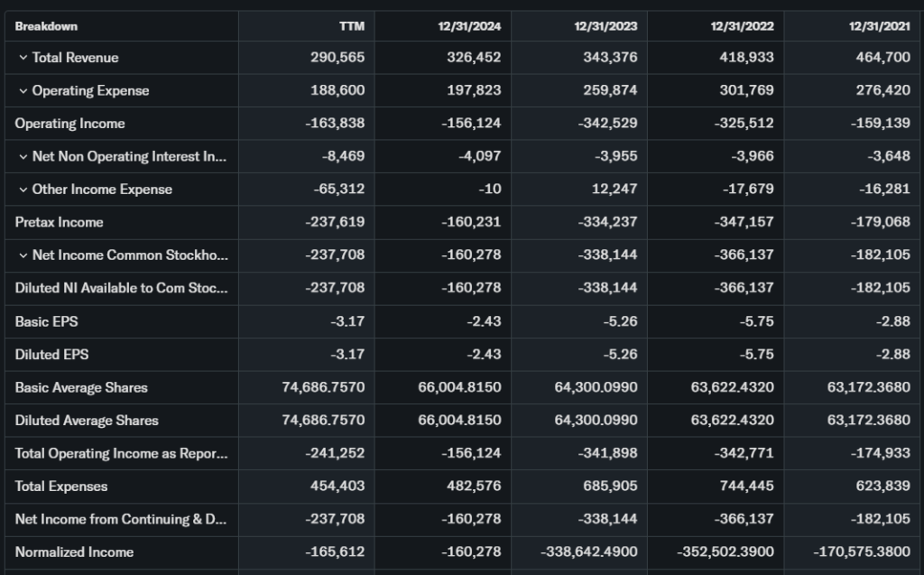Expand Net Income Common Stockholders chevron
The image size is (924, 575).
point(23,255)
